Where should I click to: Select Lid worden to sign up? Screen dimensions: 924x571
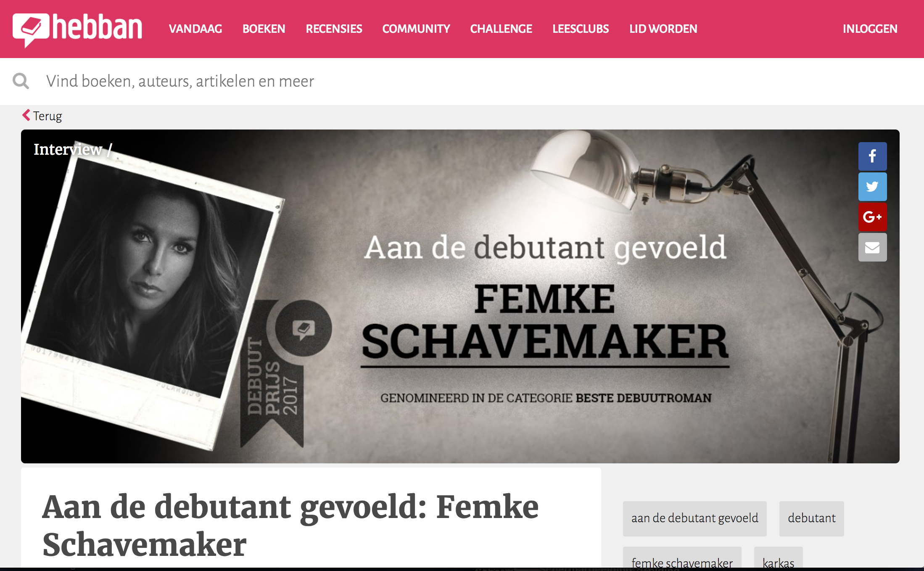tap(663, 29)
